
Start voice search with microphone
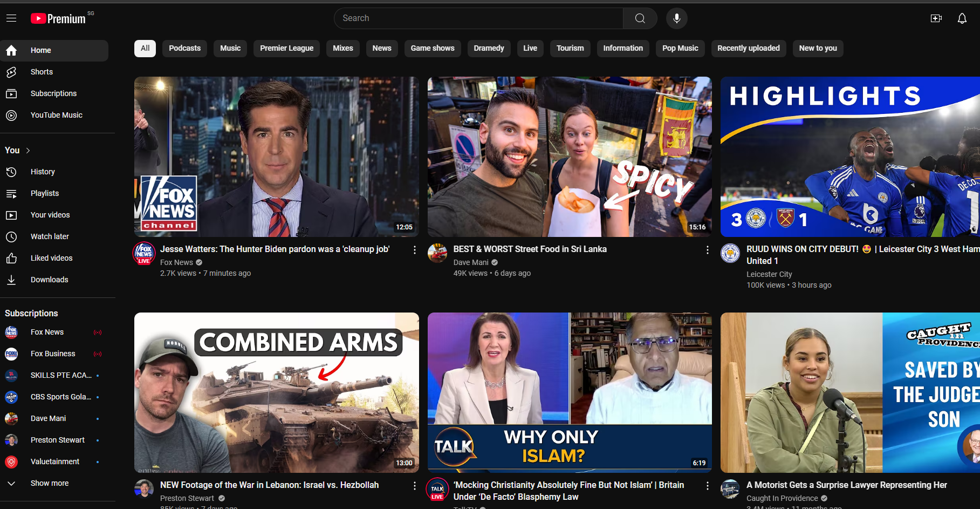click(676, 18)
